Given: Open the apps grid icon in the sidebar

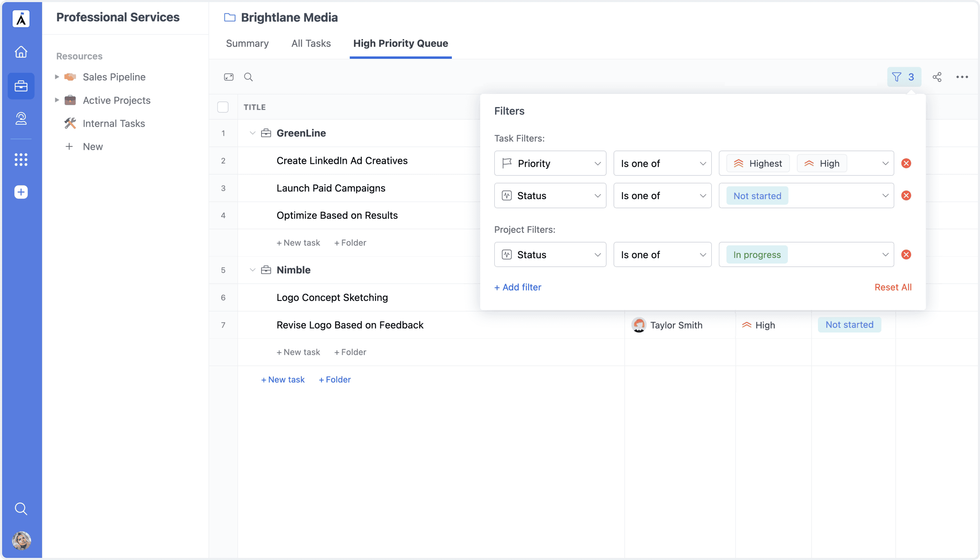Looking at the screenshot, I should pos(21,159).
